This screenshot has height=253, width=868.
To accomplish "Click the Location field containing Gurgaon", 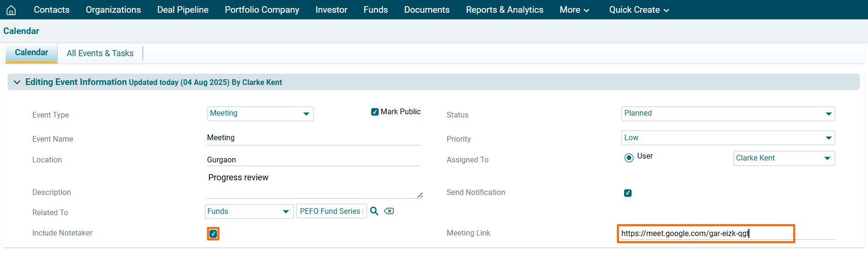I will pos(313,160).
